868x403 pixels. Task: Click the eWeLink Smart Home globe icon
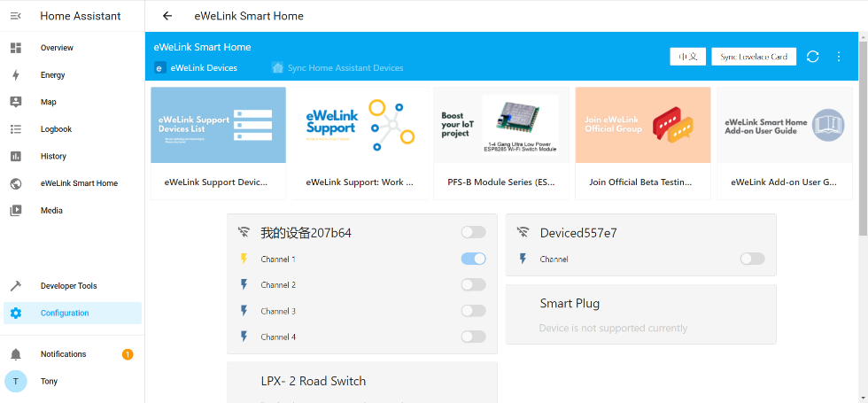coord(16,183)
